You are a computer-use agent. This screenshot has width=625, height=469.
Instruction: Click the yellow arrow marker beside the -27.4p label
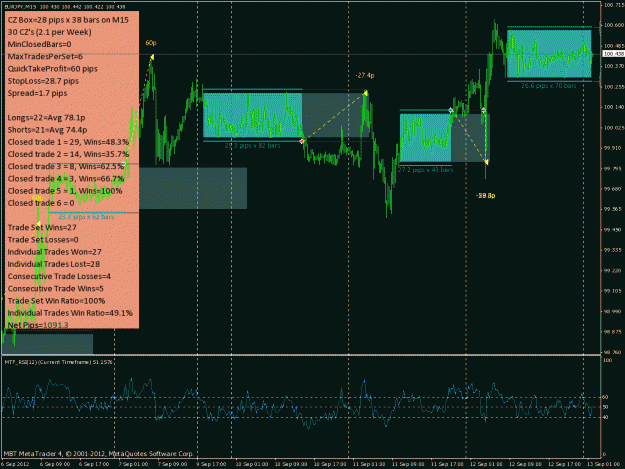(365, 93)
